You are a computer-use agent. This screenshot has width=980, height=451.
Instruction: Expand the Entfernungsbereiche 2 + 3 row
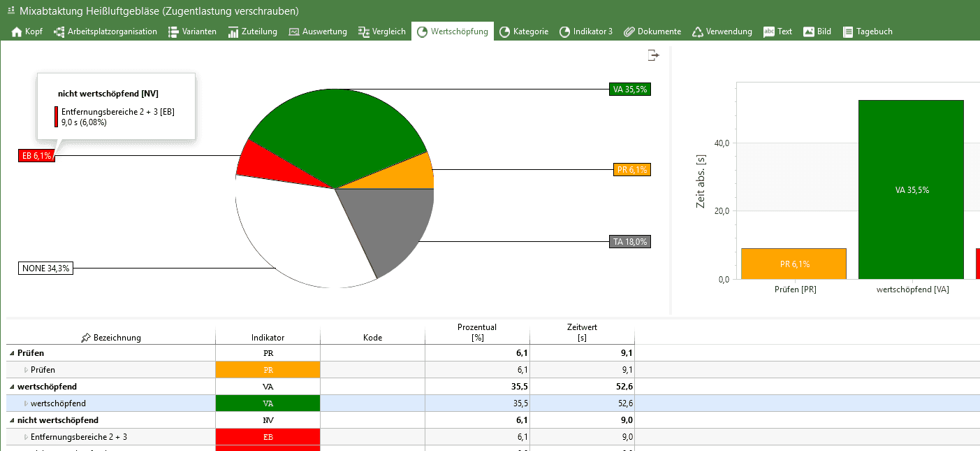(27, 437)
